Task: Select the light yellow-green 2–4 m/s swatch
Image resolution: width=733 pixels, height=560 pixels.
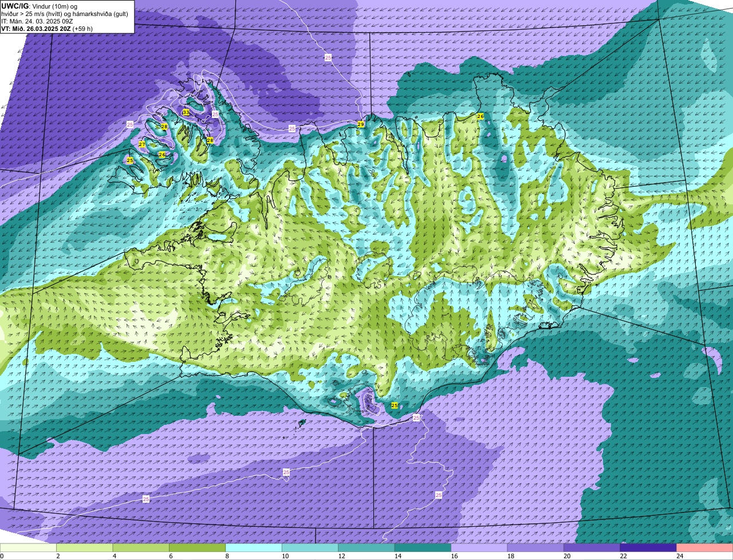Action: [85, 547]
